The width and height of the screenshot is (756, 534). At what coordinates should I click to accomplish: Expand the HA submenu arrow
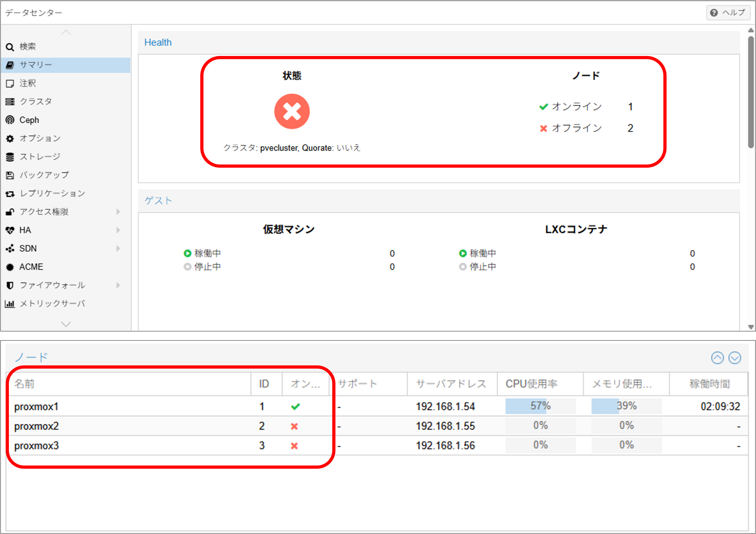tap(118, 230)
